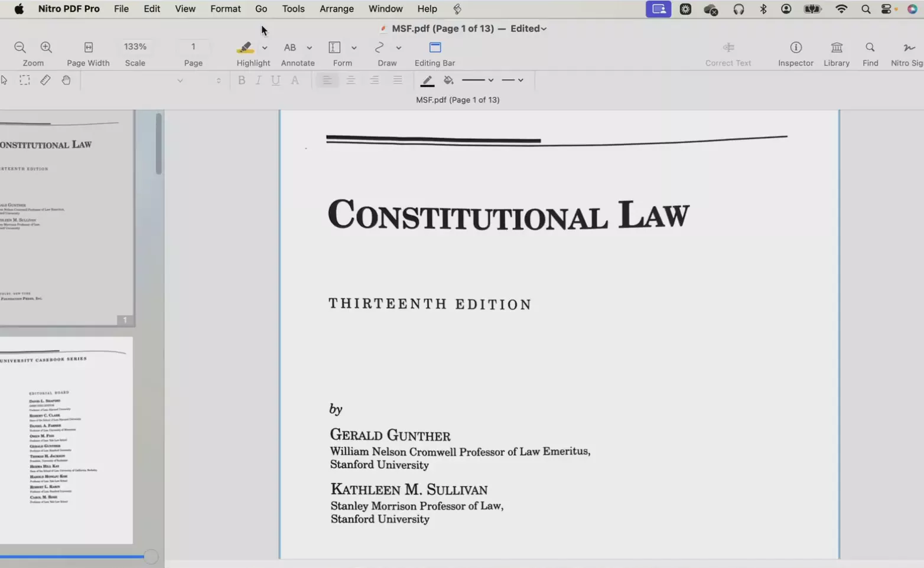
Task: Select the page 1 thumbnail
Action: coord(67,218)
